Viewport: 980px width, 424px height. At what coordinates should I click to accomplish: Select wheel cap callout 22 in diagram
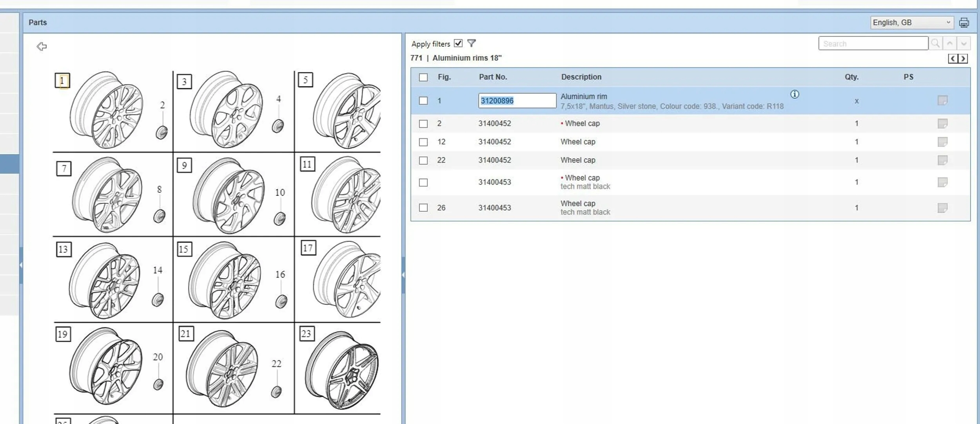click(x=276, y=364)
